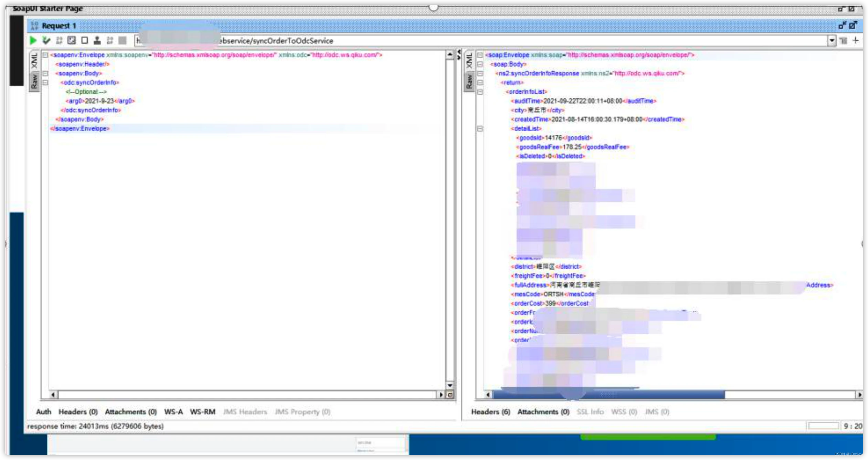Open the endpoint URL dropdown arrow
This screenshot has height=460, width=868.
[832, 41]
